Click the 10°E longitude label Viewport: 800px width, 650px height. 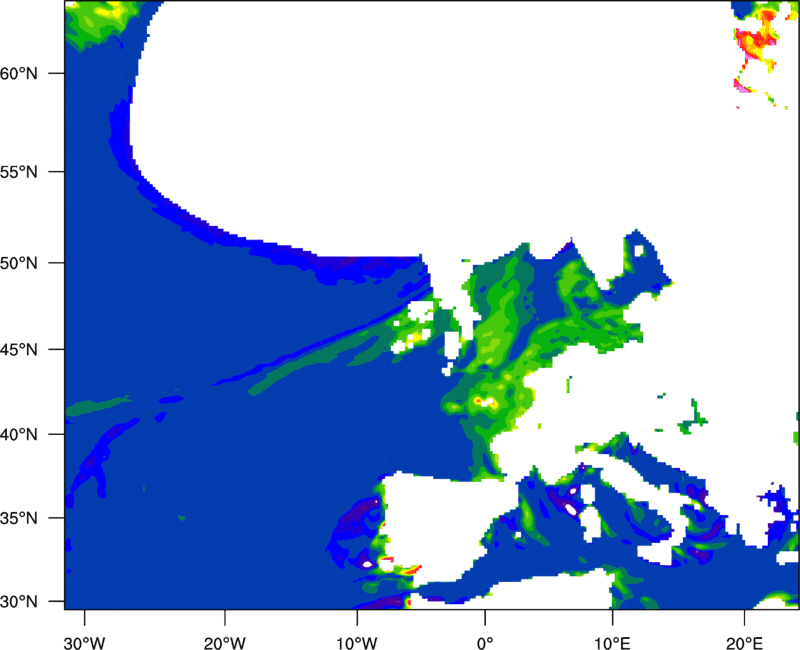pyautogui.click(x=612, y=643)
